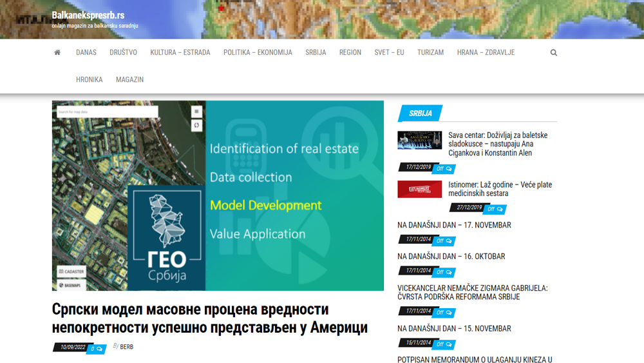This screenshot has height=363, width=644.
Task: Open KULTURA – ESTRADA section
Action: (180, 53)
